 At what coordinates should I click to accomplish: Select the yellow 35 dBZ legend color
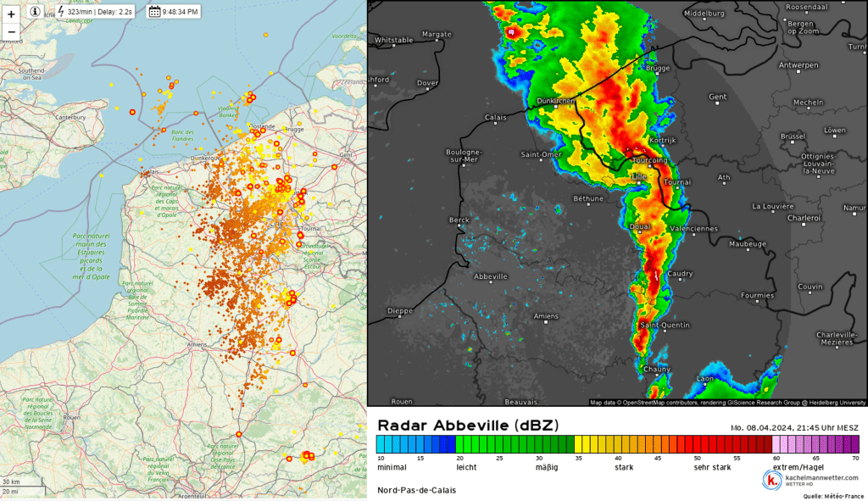pyautogui.click(x=580, y=443)
